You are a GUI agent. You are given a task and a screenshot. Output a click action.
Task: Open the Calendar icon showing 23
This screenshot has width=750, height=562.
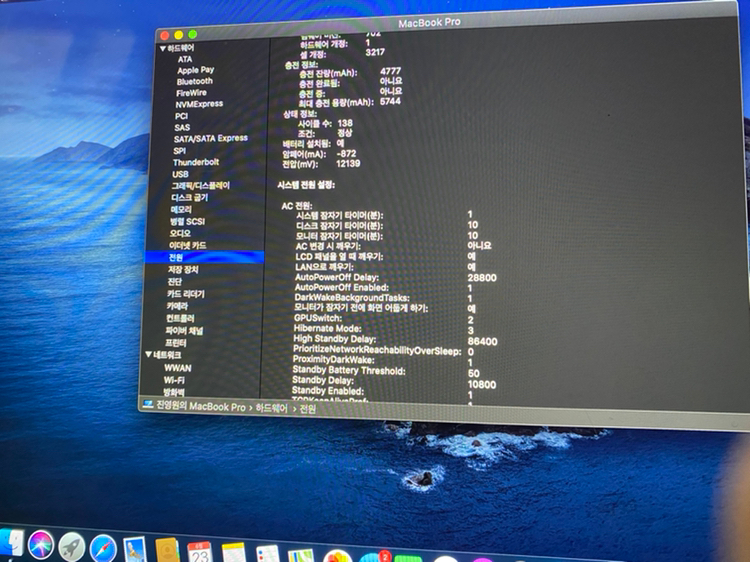click(x=199, y=552)
